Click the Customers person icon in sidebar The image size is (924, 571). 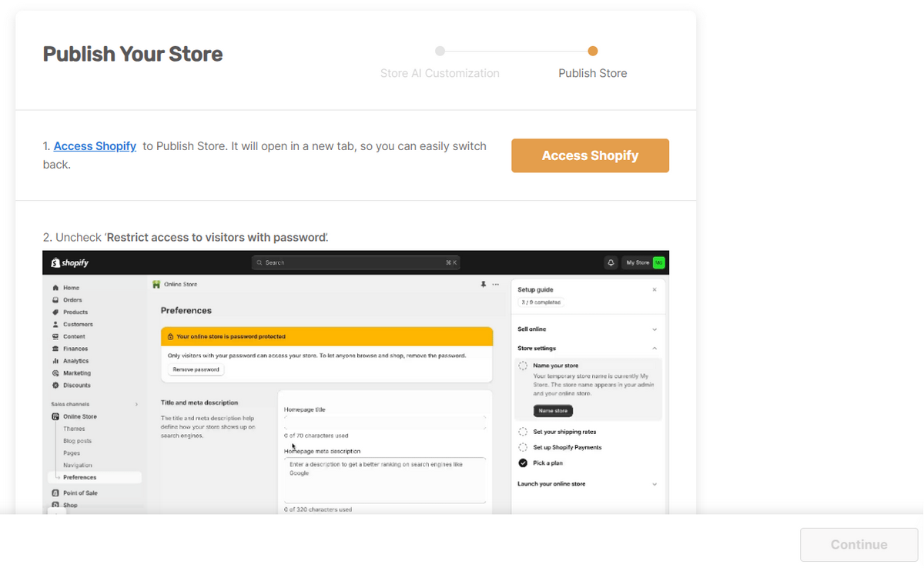pos(55,325)
